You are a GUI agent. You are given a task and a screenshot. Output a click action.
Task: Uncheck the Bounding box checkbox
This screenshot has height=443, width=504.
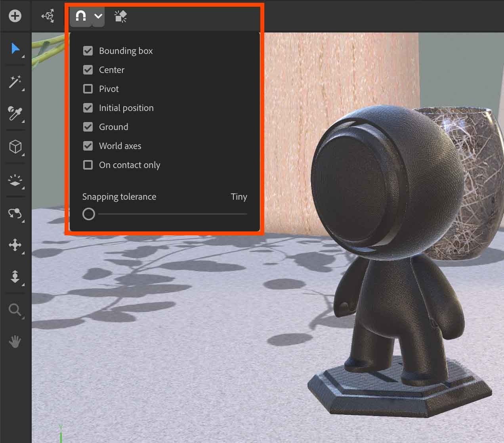tap(88, 51)
